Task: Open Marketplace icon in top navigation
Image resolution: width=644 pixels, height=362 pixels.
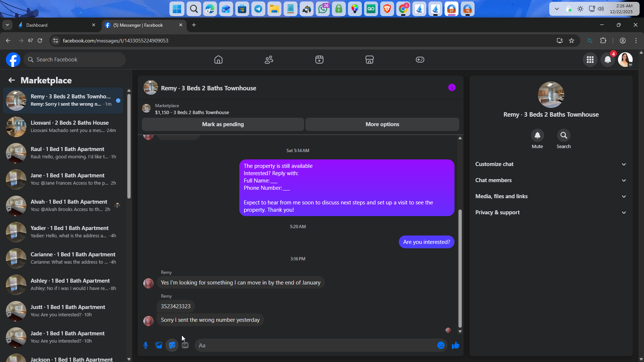Action: pos(370,60)
